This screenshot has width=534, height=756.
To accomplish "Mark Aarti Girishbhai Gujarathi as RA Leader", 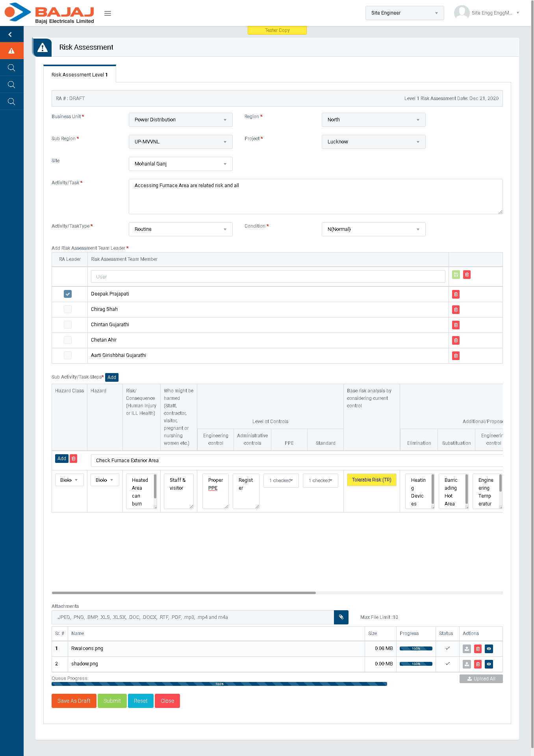I will click(x=68, y=355).
